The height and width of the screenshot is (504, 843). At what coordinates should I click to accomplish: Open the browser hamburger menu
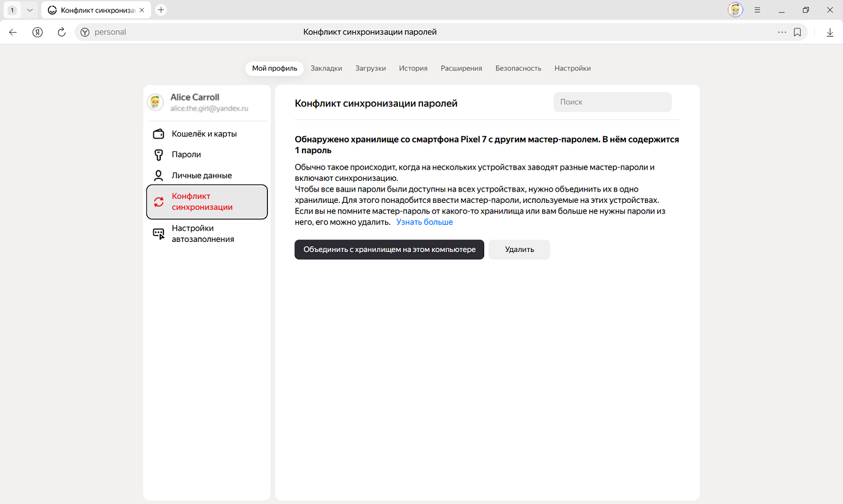[757, 10]
